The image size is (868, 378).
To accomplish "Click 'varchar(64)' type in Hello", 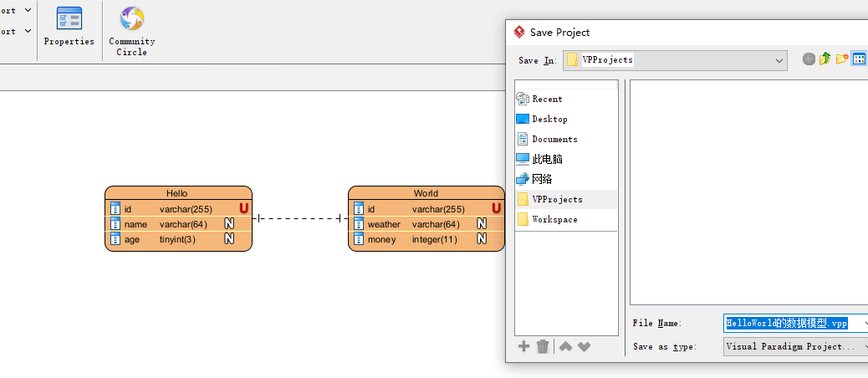I will [x=183, y=224].
